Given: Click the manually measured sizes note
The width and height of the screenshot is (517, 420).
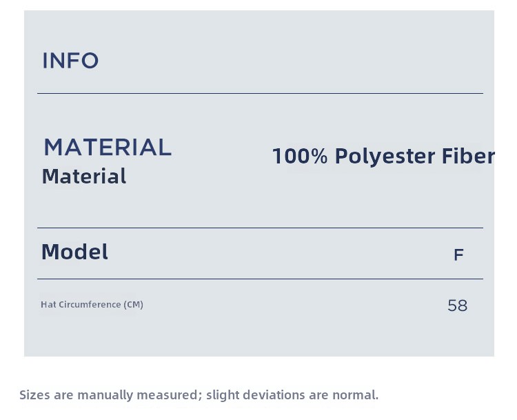Looking at the screenshot, I should 199,395.
